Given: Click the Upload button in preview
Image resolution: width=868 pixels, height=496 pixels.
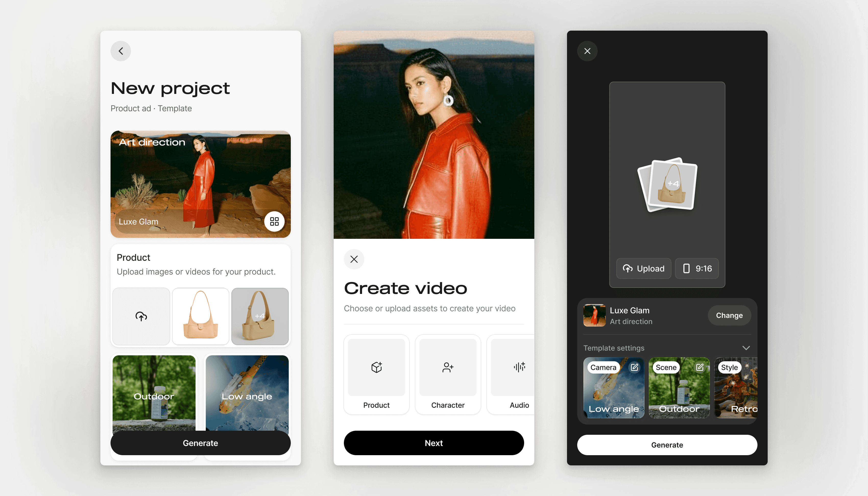Looking at the screenshot, I should 643,268.
